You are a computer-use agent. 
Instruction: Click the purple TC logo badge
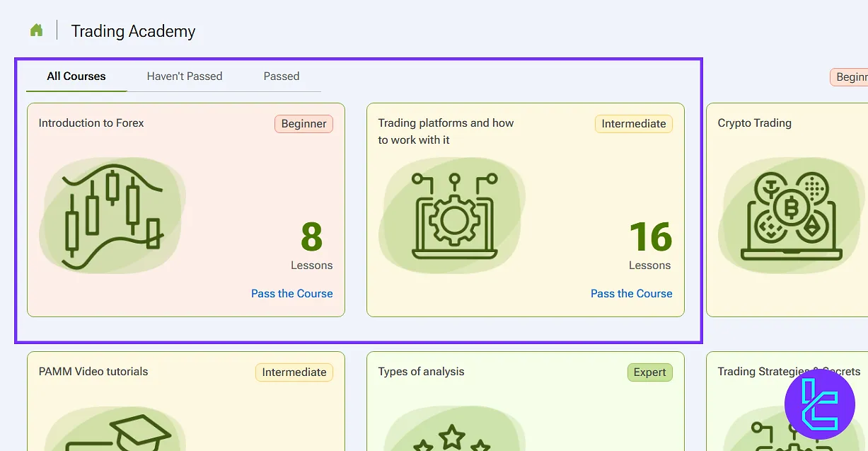[x=820, y=404]
